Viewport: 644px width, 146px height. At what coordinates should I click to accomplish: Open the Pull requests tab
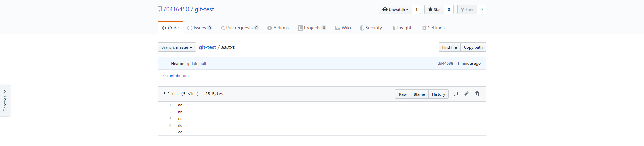(x=239, y=28)
